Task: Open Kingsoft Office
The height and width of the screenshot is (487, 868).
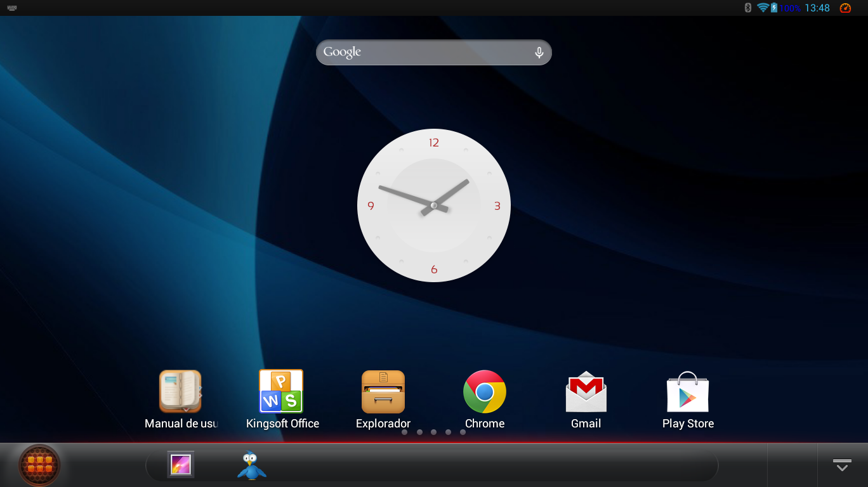Action: click(x=281, y=392)
